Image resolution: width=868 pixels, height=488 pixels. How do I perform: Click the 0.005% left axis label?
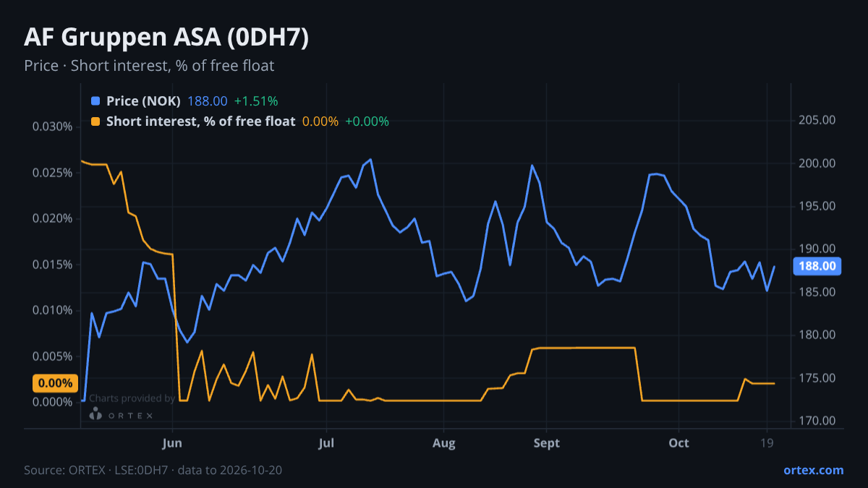click(53, 356)
